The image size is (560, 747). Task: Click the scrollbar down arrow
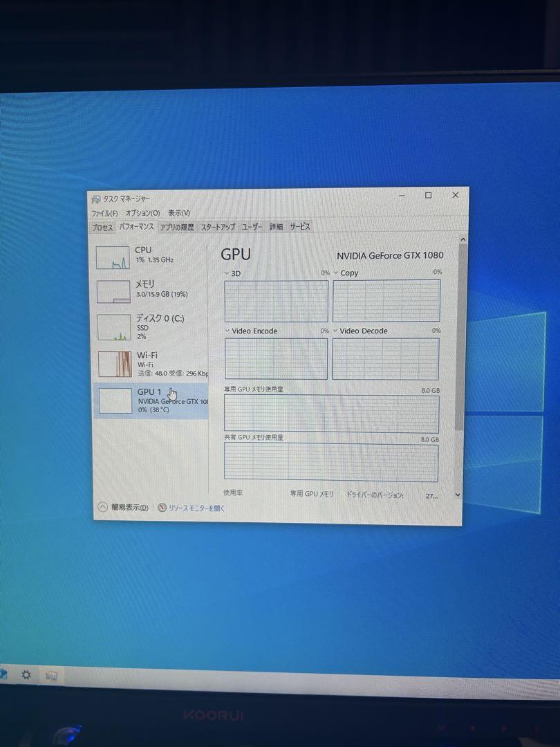[x=458, y=495]
